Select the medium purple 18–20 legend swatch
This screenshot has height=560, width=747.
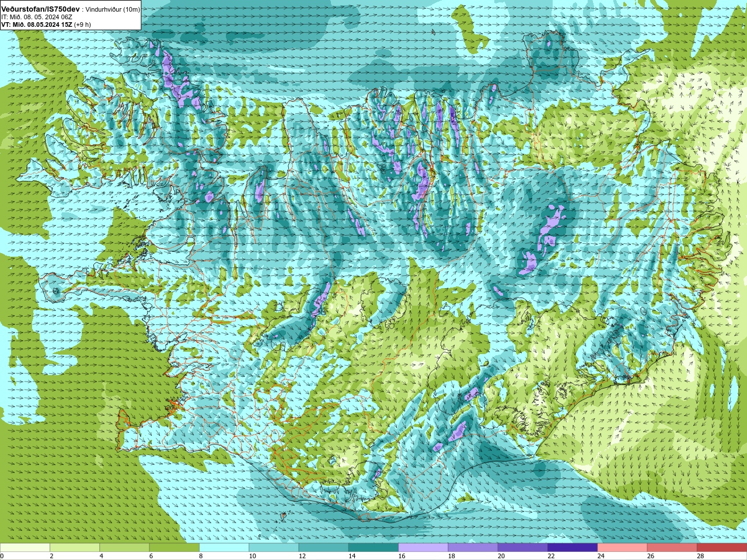[473, 547]
